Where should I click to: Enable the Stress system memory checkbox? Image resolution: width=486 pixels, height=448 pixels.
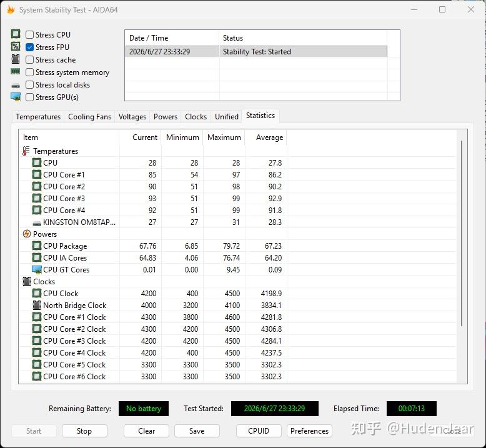click(x=29, y=72)
